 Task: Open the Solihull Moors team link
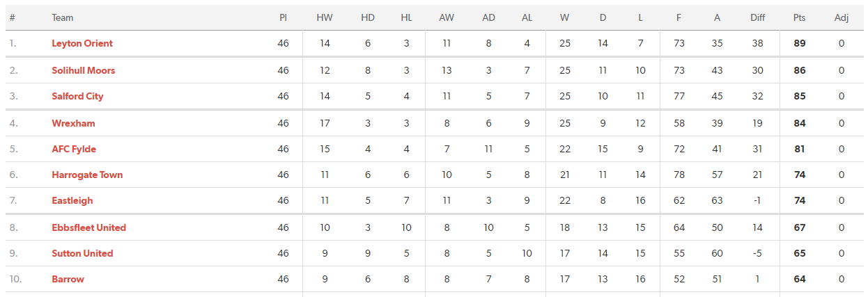pos(84,70)
